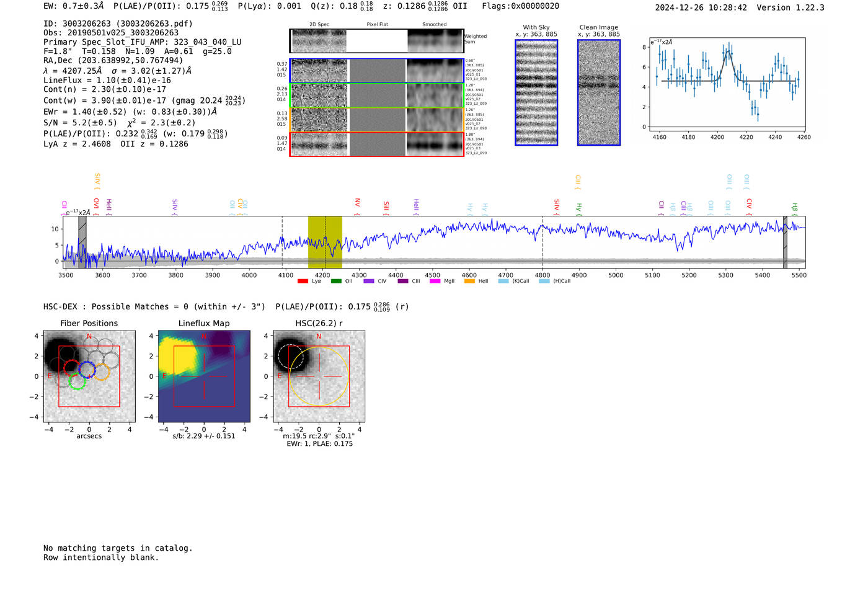Select the green dashed fiber circle

[x=77, y=381]
